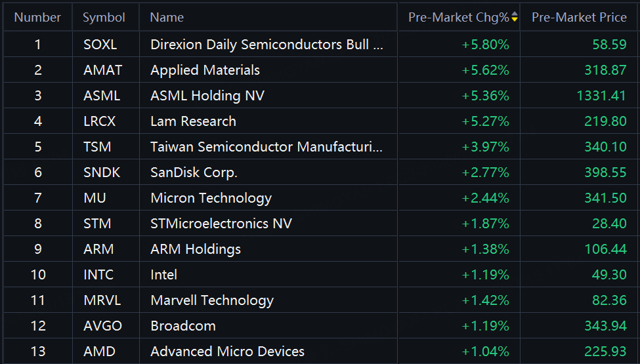The image size is (640, 364).
Task: Select Micron Technology in the list
Action: (211, 198)
